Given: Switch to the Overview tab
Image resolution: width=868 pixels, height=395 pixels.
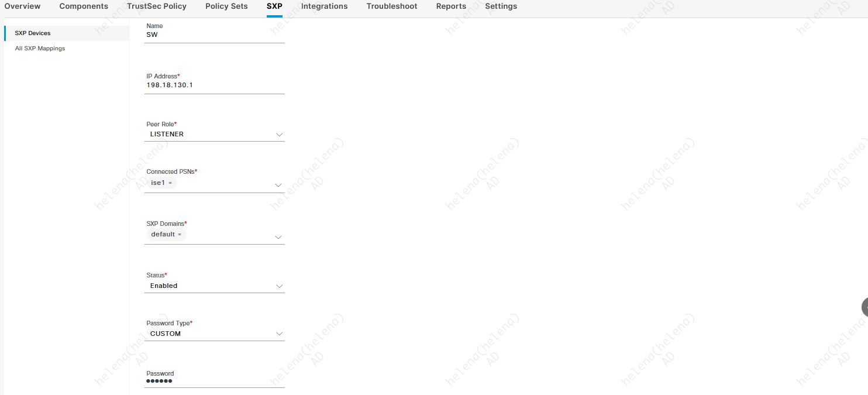Looking at the screenshot, I should click(23, 6).
